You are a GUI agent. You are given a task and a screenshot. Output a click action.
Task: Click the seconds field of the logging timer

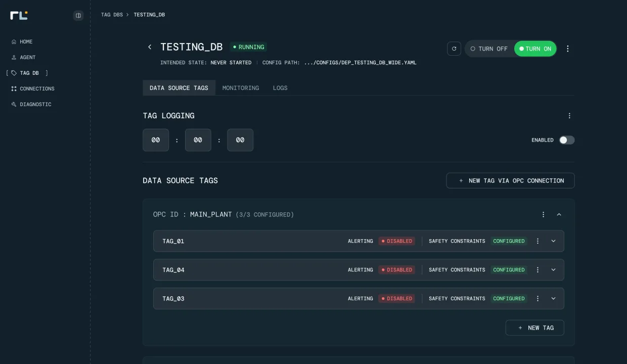coord(240,140)
